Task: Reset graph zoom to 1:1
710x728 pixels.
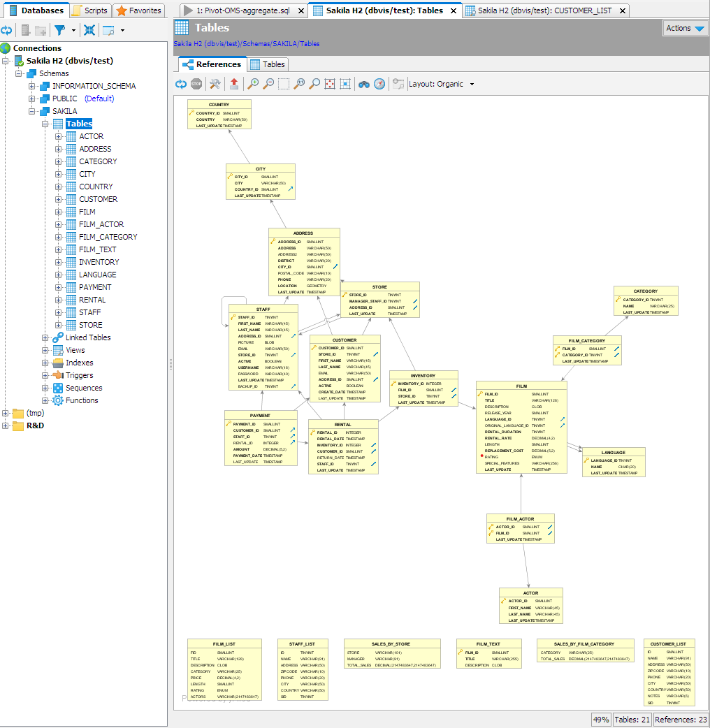Action: click(300, 84)
